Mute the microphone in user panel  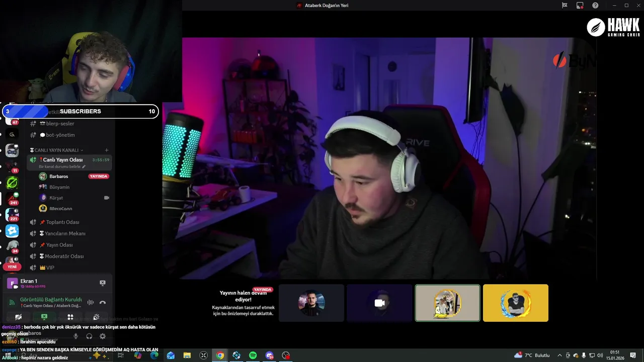coord(76,336)
